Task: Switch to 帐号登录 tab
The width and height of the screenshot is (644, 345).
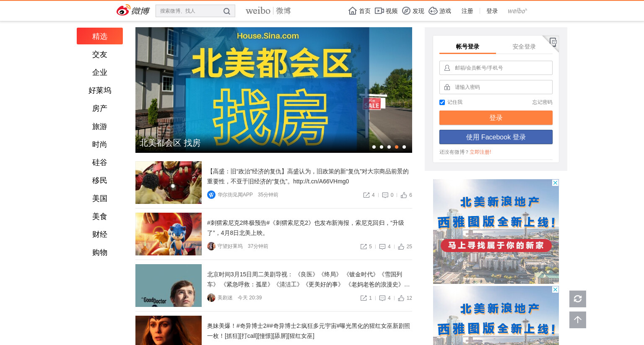Action: pos(467,46)
